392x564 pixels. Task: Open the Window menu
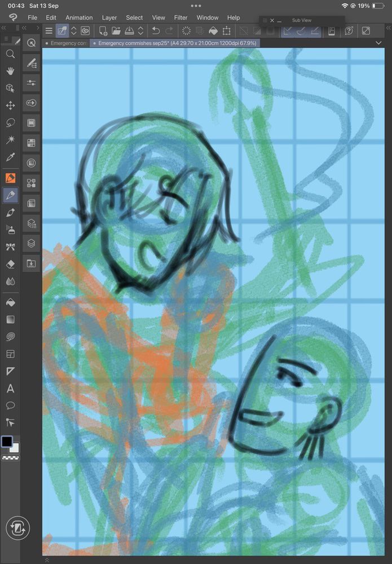[x=208, y=17]
